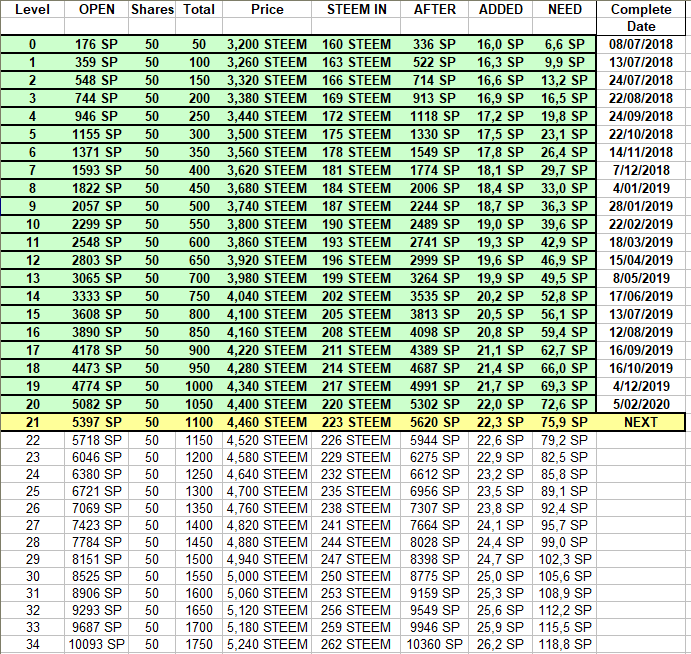Select the Price cell 4,040 STEEM
This screenshot has width=691, height=654.
click(267, 297)
